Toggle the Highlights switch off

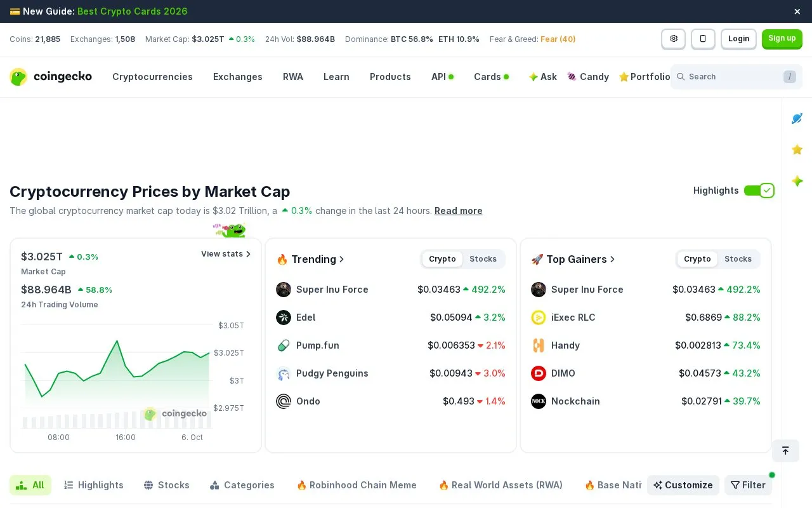tap(759, 190)
